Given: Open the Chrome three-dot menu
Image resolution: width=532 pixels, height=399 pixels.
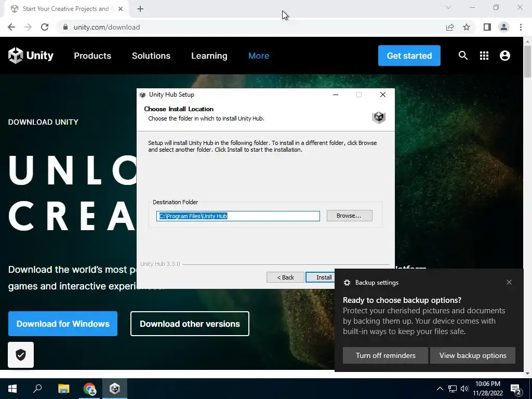Looking at the screenshot, I should pos(521,27).
